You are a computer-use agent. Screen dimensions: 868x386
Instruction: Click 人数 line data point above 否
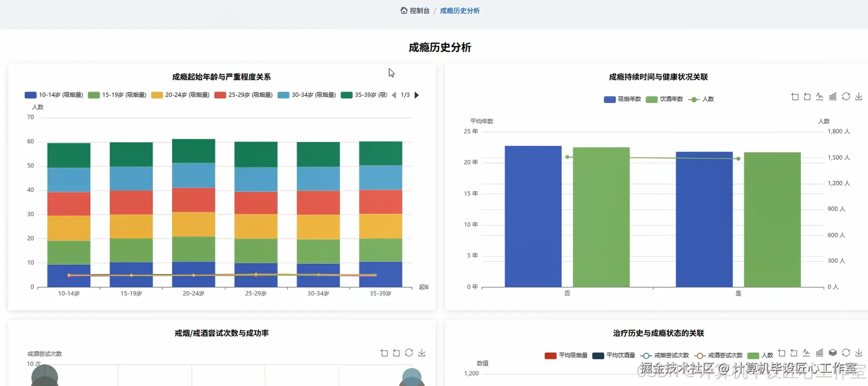pyautogui.click(x=567, y=157)
